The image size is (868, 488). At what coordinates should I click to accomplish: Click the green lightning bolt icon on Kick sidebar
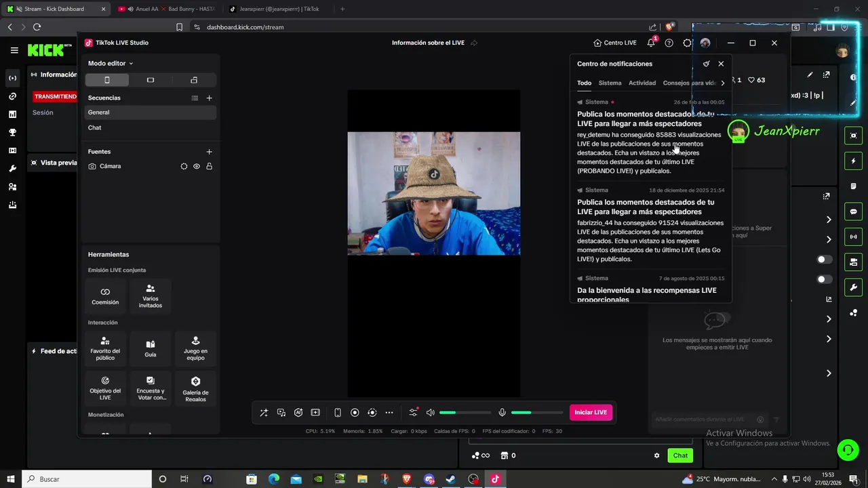click(853, 161)
